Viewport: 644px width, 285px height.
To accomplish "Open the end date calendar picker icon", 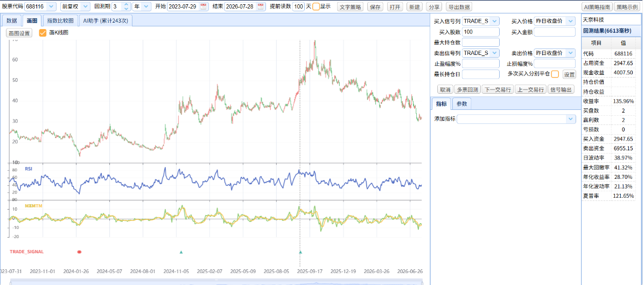I will coord(261,6).
